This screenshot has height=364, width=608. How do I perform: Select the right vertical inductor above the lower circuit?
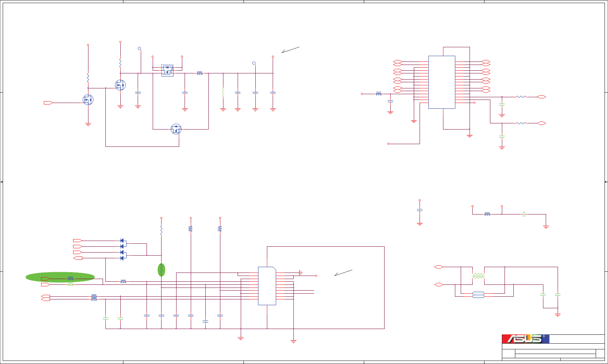[220, 229]
